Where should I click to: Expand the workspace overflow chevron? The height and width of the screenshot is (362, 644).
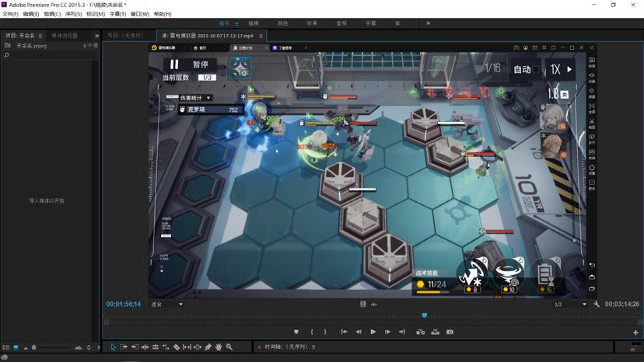tap(428, 23)
